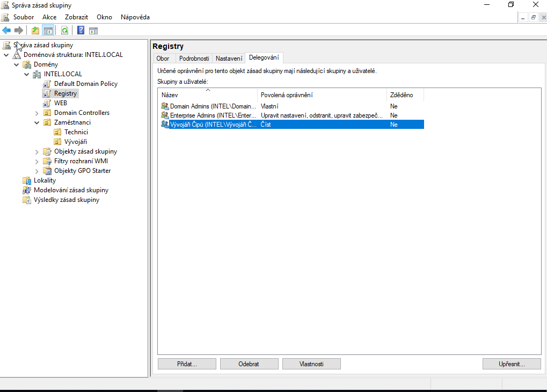Click the Forward arrow toolbar icon
The image size is (547, 392).
coord(19,31)
